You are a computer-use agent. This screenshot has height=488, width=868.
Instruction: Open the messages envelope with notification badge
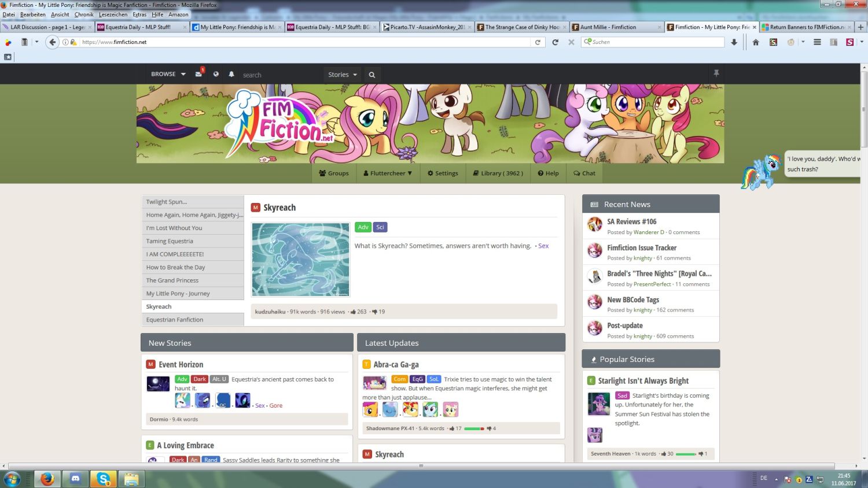[x=198, y=74]
